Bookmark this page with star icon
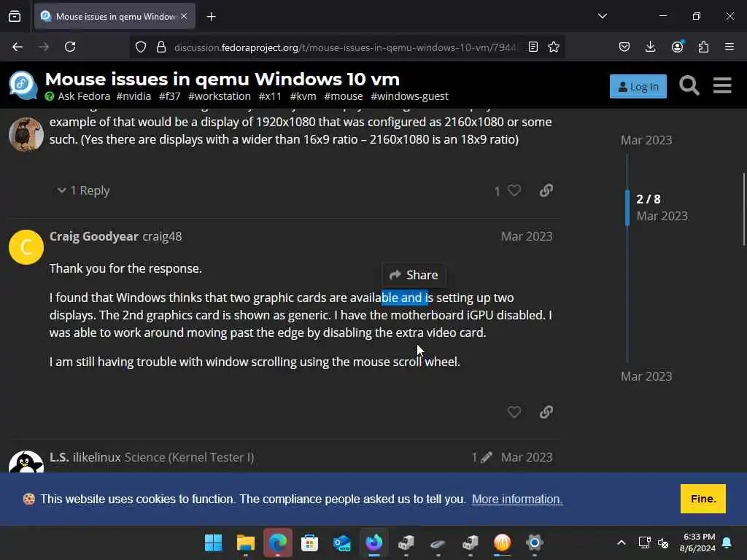747x560 pixels. (x=553, y=47)
